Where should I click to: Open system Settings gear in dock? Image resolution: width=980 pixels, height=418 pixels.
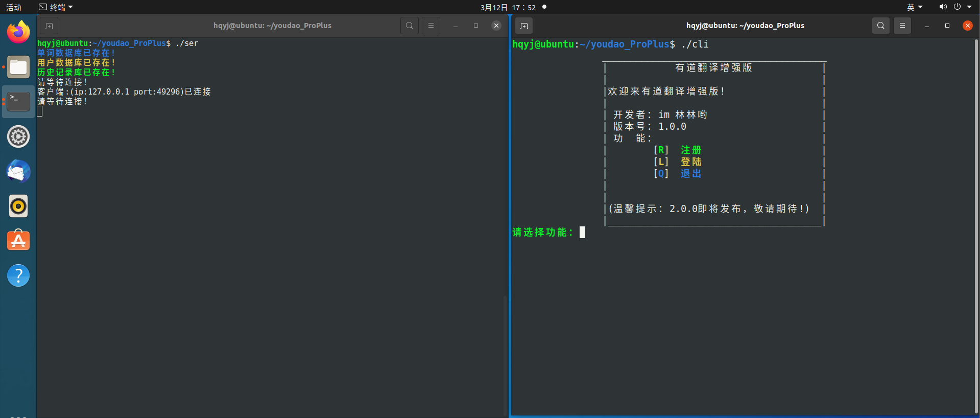(x=18, y=136)
